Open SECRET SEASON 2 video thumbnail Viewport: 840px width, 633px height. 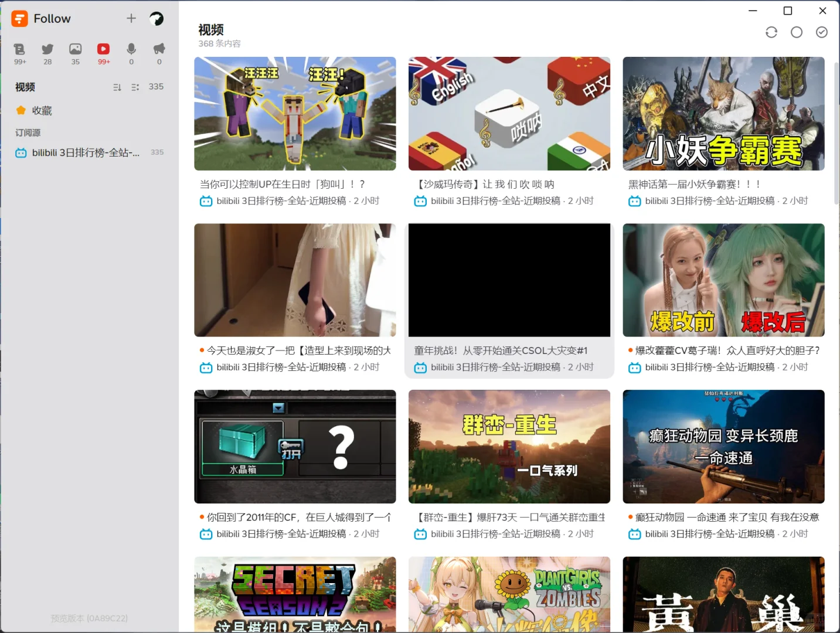pyautogui.click(x=295, y=594)
